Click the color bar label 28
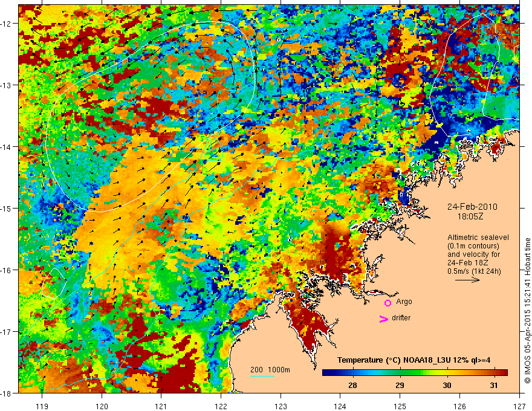This screenshot has width=532, height=411. (x=352, y=385)
